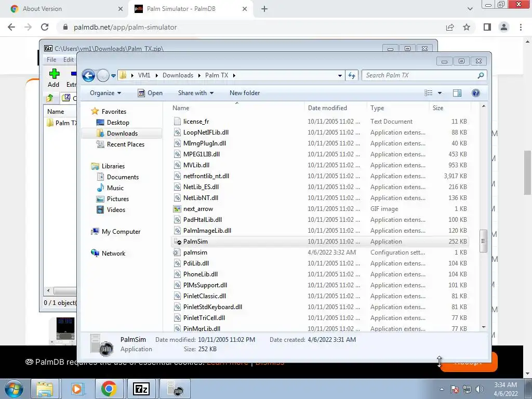532x399 pixels.
Task: Select PinletStdKeyboard.dll file
Action: [x=320, y=307]
